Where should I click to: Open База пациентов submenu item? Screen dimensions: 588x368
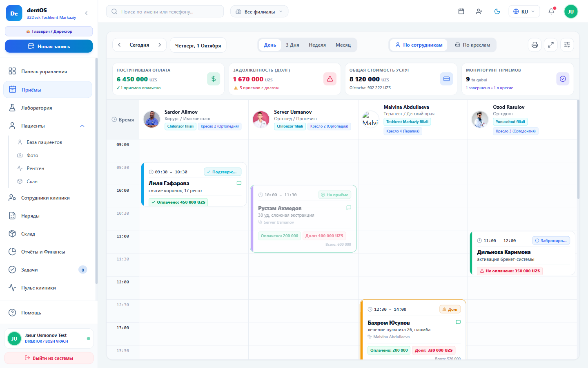(51, 142)
